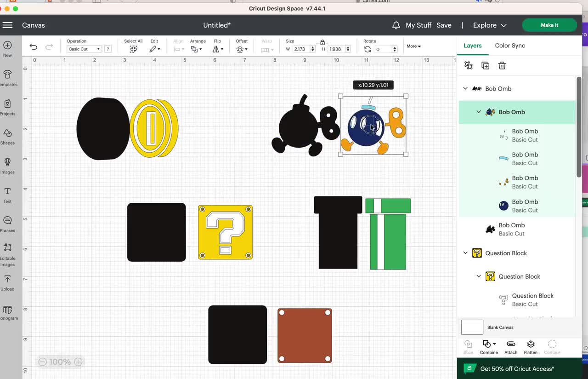588x379 pixels.
Task: Open the Offset dropdown
Action: [242, 49]
